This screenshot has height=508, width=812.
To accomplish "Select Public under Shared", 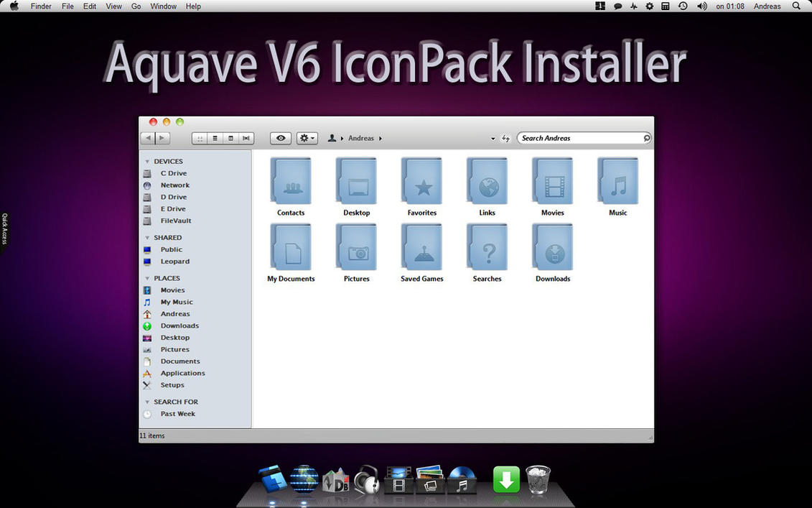I will point(172,250).
